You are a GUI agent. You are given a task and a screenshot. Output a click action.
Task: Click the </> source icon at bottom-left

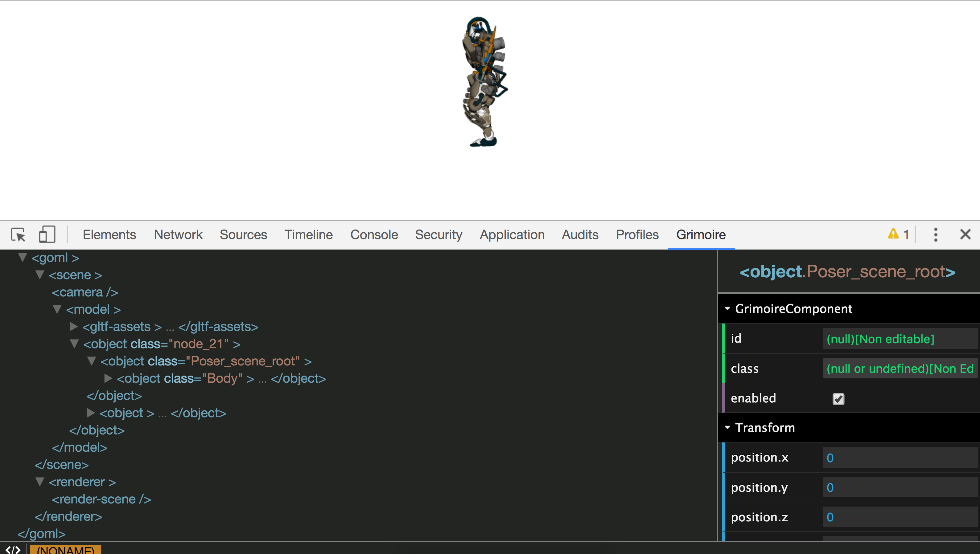(x=13, y=549)
